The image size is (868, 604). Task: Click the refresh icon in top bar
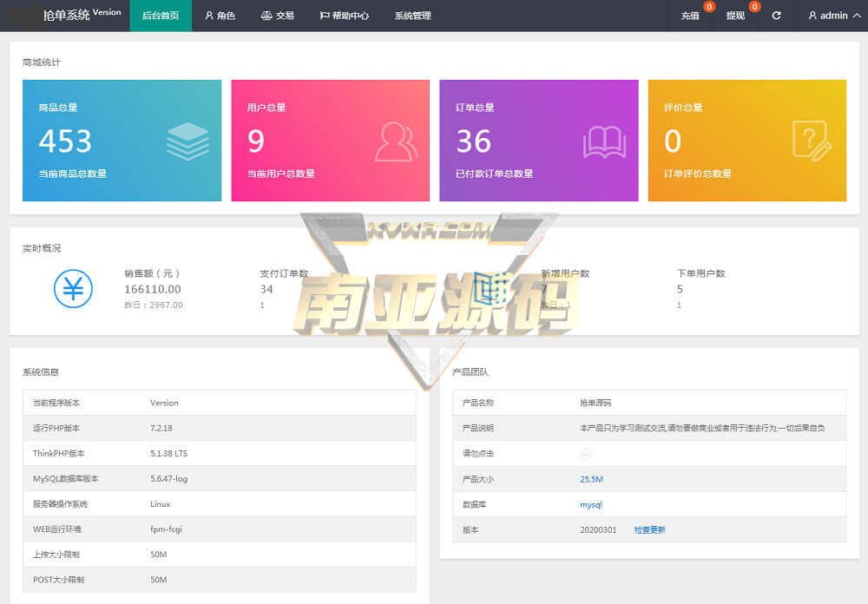point(776,16)
